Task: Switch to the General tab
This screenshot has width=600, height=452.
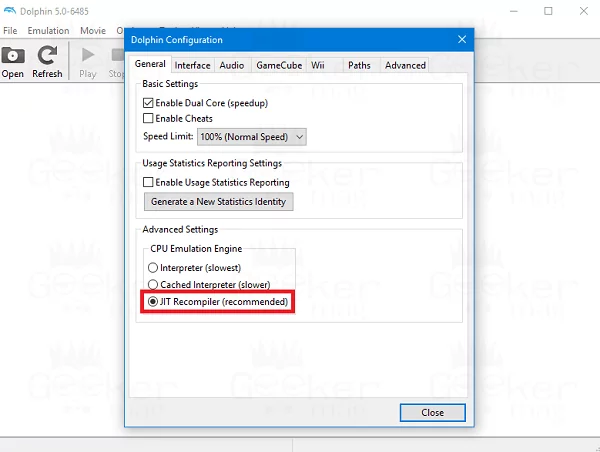Action: tap(150, 64)
